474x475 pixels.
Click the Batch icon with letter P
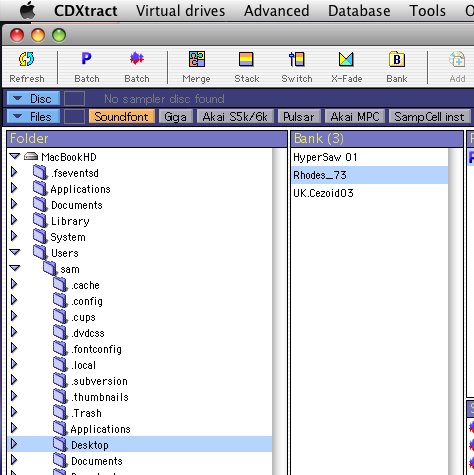(x=86, y=59)
